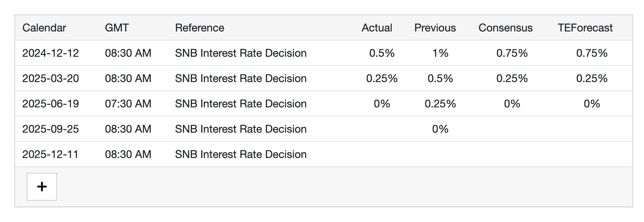Screen dimensions: 644x222
Task: Open the 2025-06-19 calendar date
Action: click(x=51, y=104)
